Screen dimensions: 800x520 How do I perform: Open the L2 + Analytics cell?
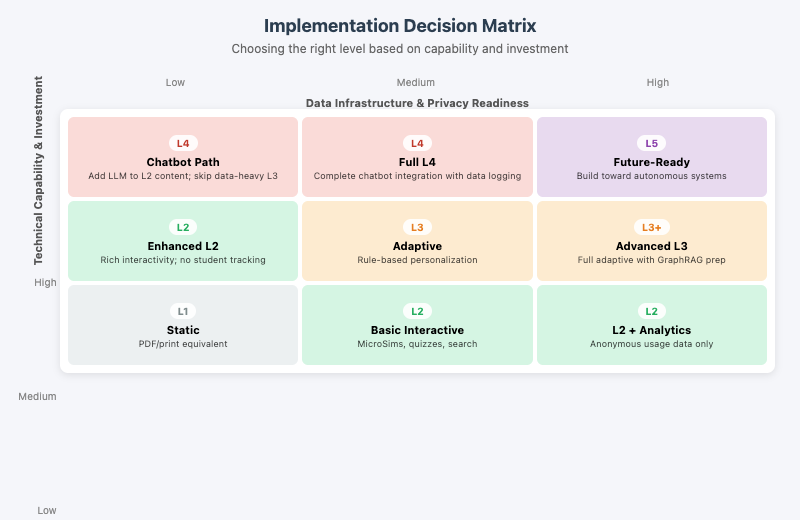pos(652,325)
